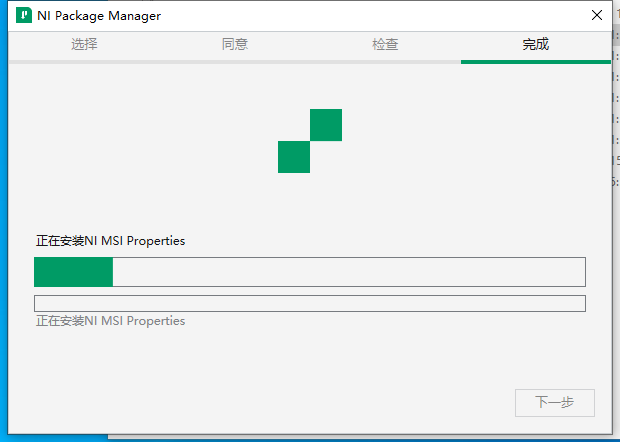
Task: Open the 检查 tab
Action: click(x=385, y=44)
